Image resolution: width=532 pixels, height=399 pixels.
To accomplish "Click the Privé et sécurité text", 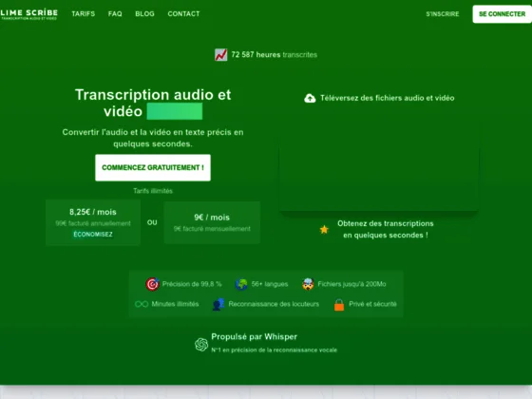I will click(372, 304).
